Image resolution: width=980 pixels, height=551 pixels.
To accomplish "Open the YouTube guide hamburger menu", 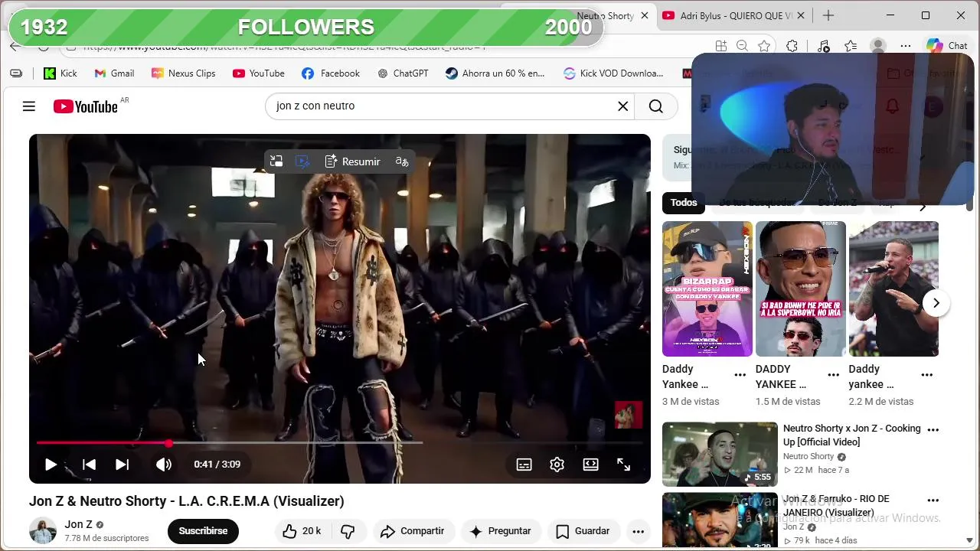I will tap(29, 106).
